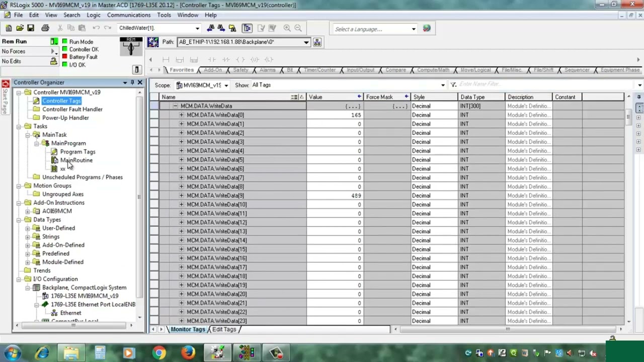This screenshot has height=362, width=644.
Task: Switch to the Edit Tags tab
Action: click(x=224, y=329)
